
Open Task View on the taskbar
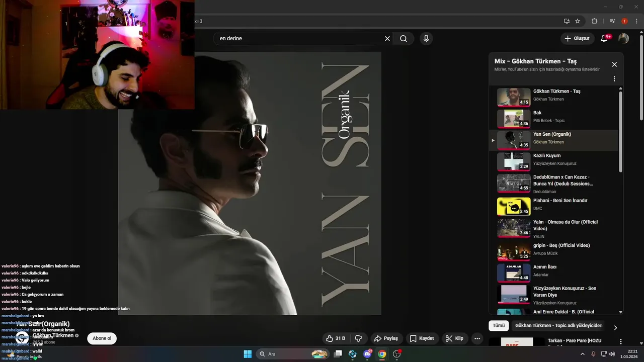point(338,354)
